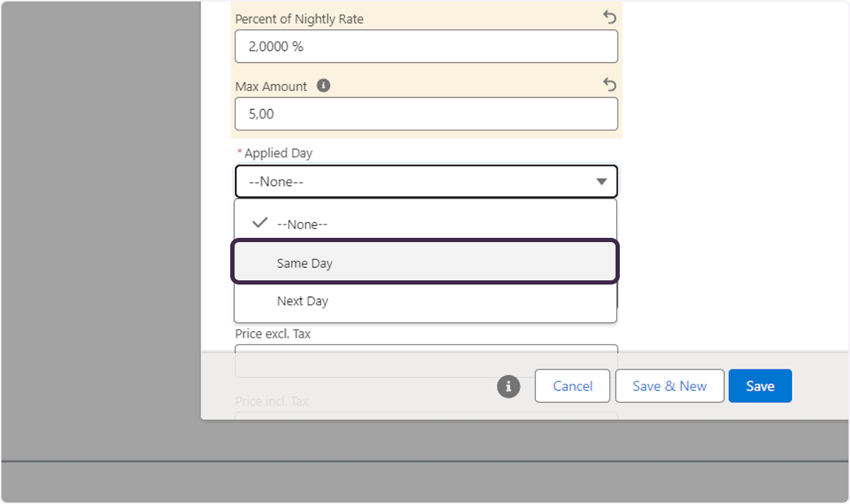Click the Applied Day dropdown arrow
850x504 pixels.
[601, 182]
